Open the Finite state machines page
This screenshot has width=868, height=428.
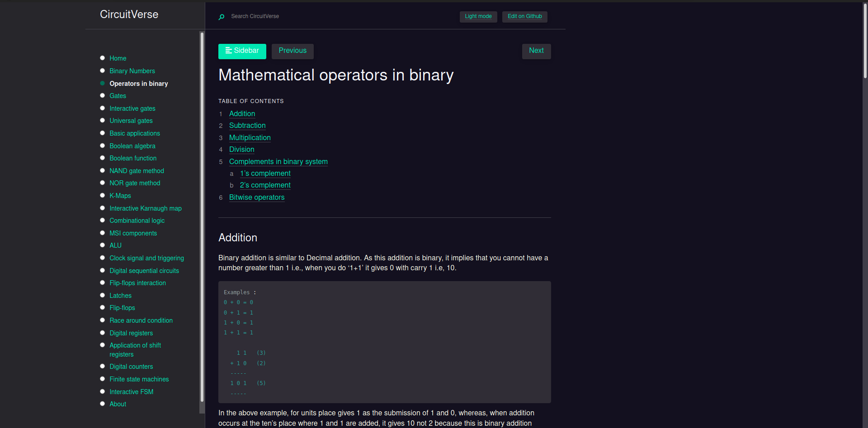(139, 379)
